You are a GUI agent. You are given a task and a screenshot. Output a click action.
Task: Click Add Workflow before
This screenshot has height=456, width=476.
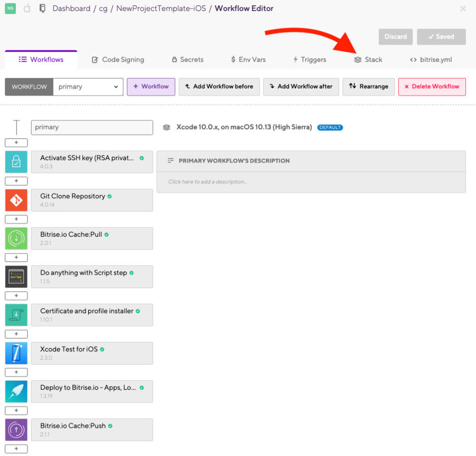[x=219, y=87]
